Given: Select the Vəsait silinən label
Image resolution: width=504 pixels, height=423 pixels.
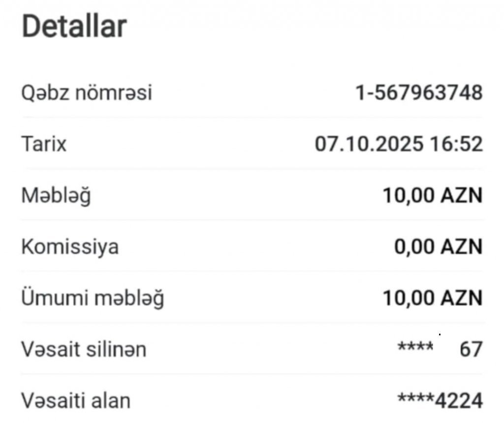Looking at the screenshot, I should point(84,349).
